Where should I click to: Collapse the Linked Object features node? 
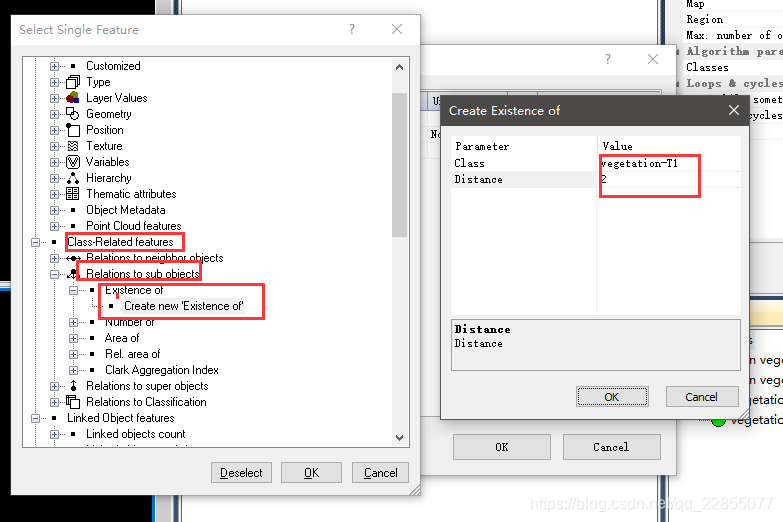point(35,418)
